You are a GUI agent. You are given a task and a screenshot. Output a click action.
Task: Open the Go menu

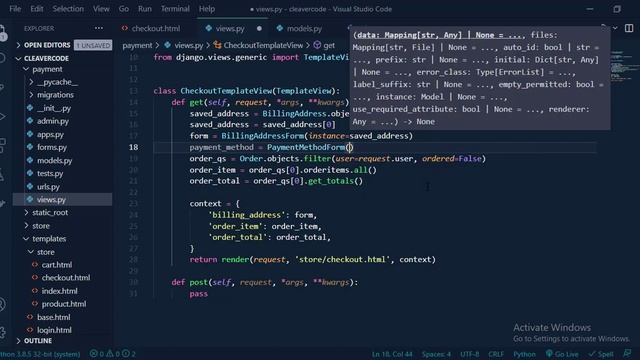pos(124,9)
